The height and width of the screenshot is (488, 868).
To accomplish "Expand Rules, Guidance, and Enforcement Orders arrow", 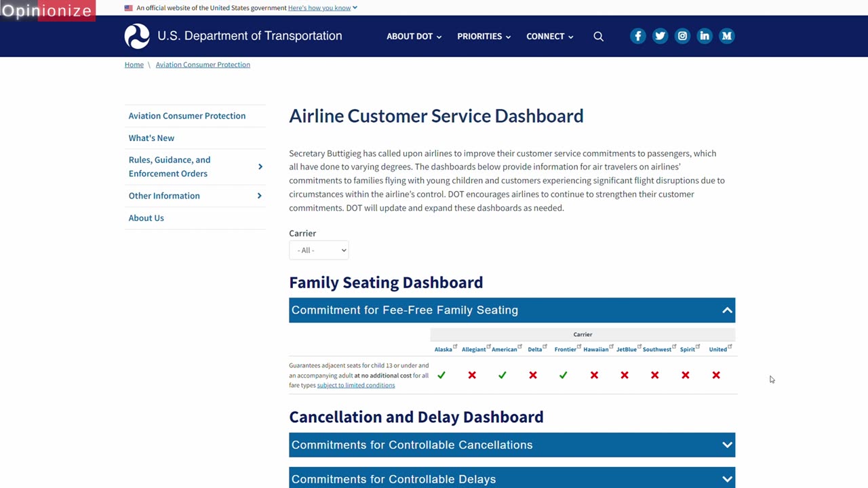I will tap(260, 167).
